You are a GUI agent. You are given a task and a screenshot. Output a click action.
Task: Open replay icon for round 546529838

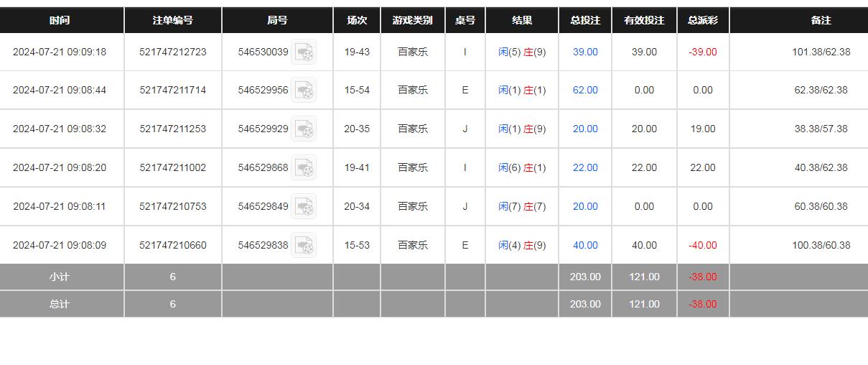click(304, 246)
